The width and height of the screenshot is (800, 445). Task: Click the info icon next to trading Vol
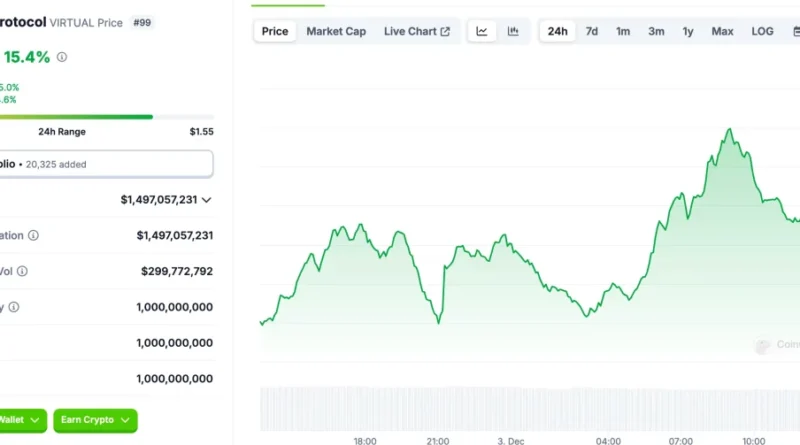click(x=22, y=271)
